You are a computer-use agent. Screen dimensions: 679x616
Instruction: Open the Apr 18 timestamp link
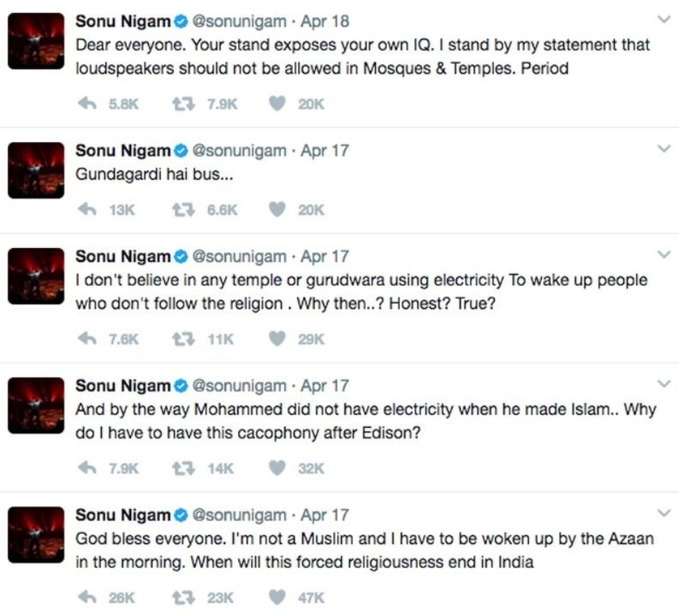[325, 21]
